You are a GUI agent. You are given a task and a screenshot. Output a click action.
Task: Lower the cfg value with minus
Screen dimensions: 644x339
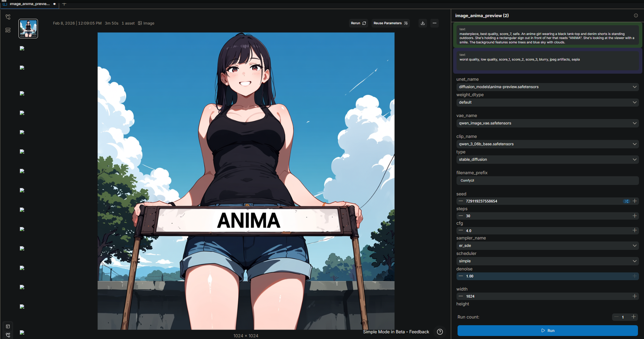(x=461, y=230)
